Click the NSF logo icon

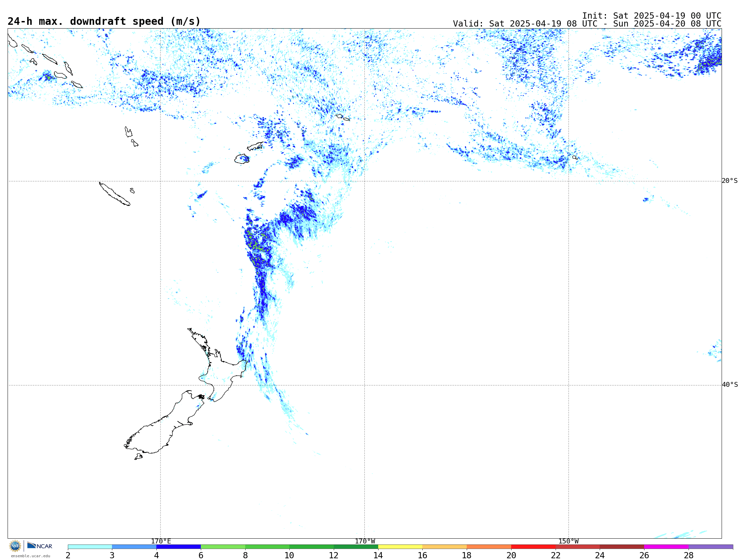15,546
